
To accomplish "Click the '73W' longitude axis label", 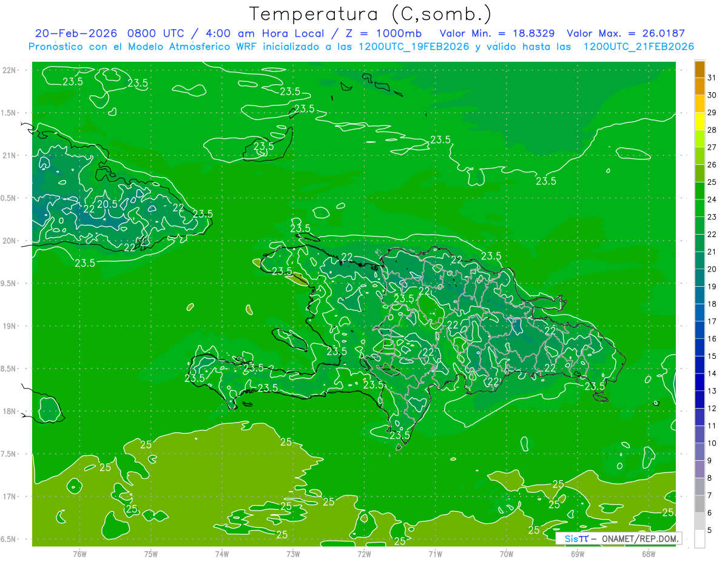I will (x=293, y=554).
